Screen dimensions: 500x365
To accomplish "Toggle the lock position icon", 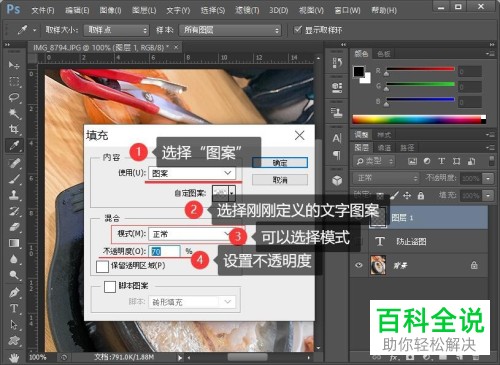I will pyautogui.click(x=407, y=195).
